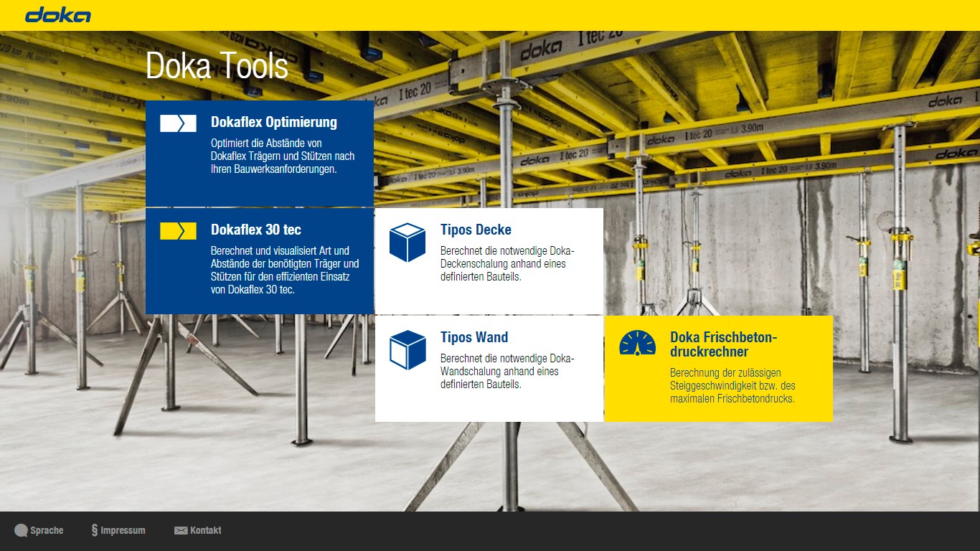Click the speech bubble icon beside Sprache
Screen dimensions: 980x551
click(x=21, y=531)
